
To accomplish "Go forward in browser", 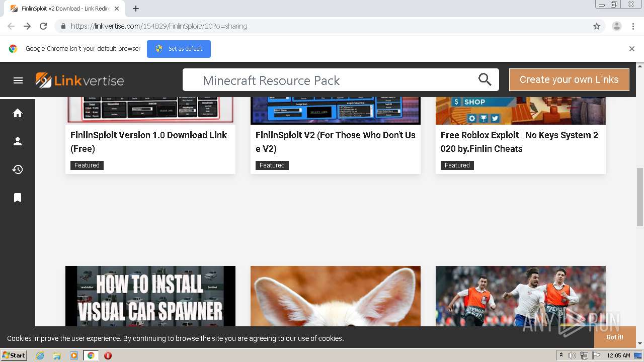I will 27,26.
